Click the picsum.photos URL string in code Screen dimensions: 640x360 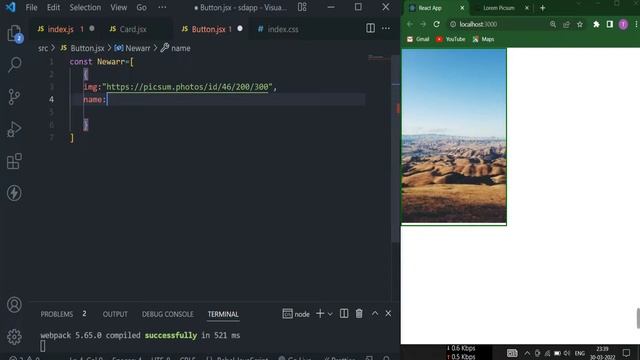click(187, 87)
